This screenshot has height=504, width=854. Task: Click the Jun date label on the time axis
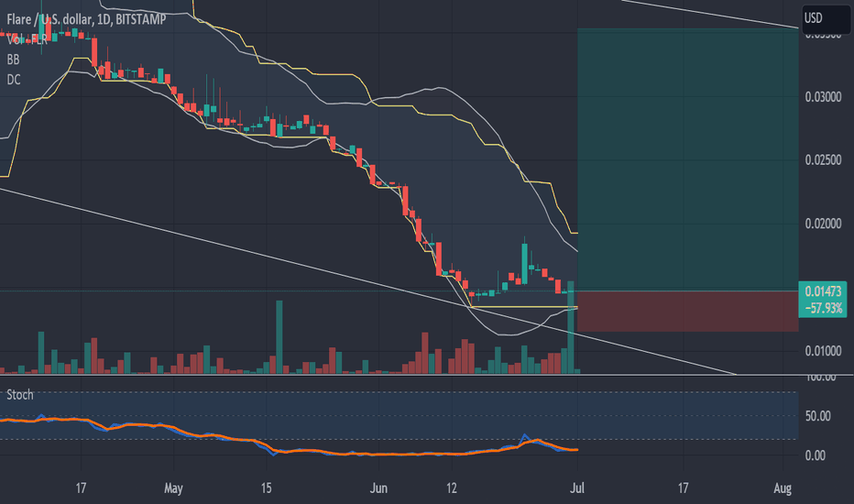click(x=378, y=488)
